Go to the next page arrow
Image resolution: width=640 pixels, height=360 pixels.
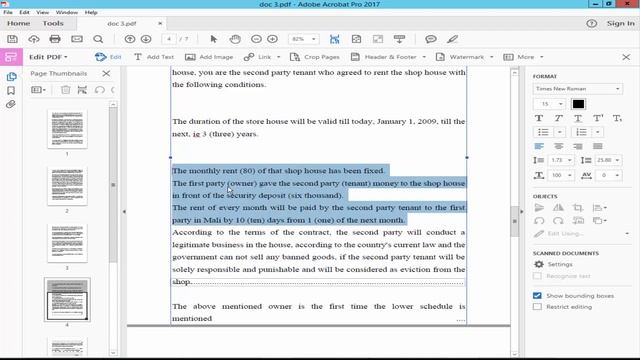[146, 39]
